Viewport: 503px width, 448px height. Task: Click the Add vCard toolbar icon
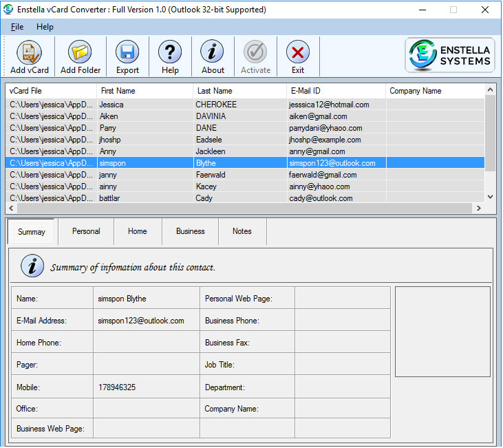tap(29, 57)
